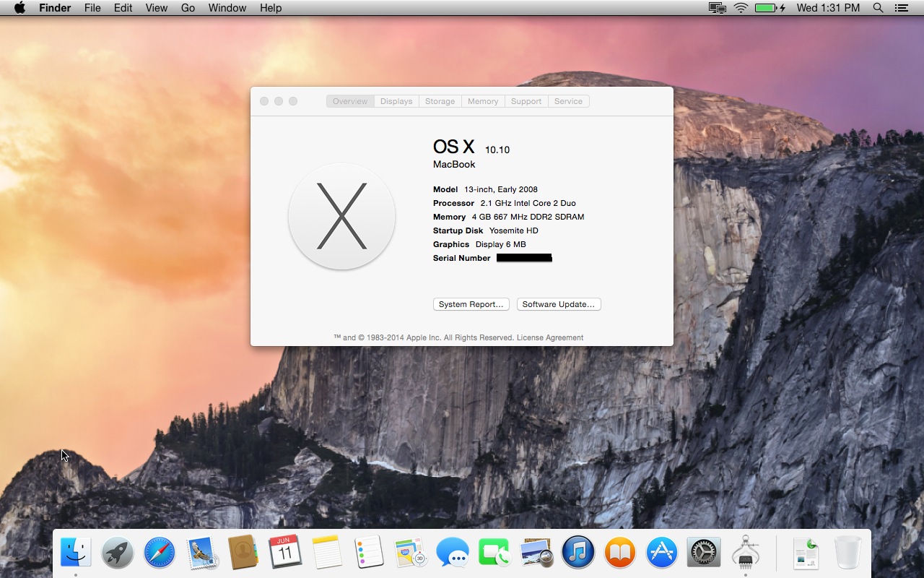Switch to Support tab

pyautogui.click(x=526, y=101)
